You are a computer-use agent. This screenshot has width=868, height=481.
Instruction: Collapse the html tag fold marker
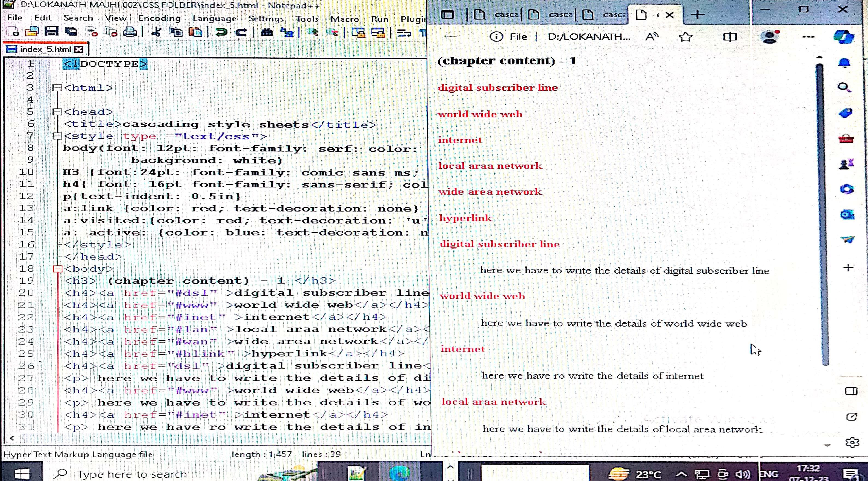tap(57, 88)
